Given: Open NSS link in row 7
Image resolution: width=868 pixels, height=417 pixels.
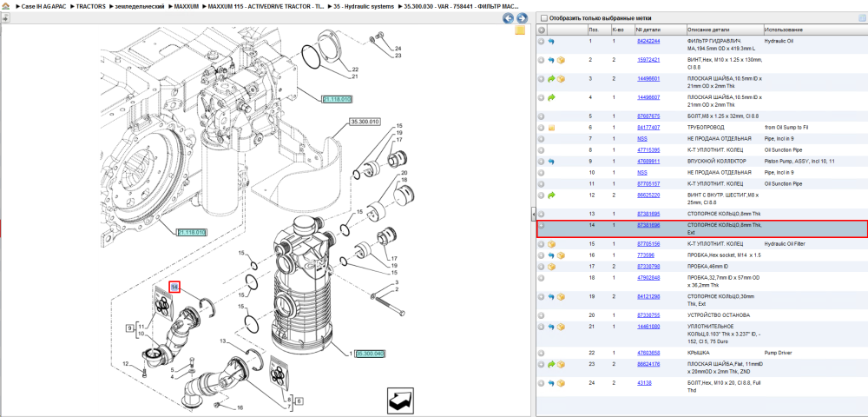Looking at the screenshot, I should coord(642,138).
